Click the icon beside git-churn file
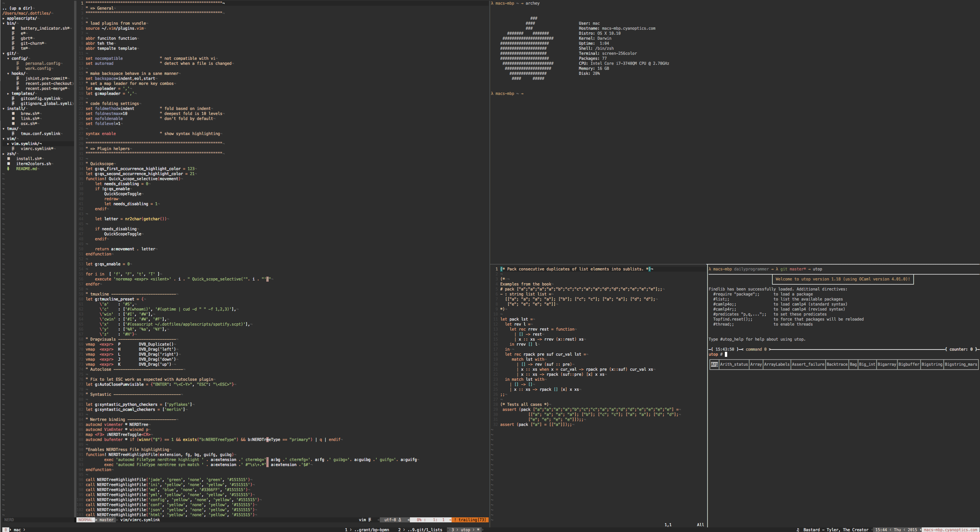Image resolution: width=980 pixels, height=532 pixels. tap(13, 43)
